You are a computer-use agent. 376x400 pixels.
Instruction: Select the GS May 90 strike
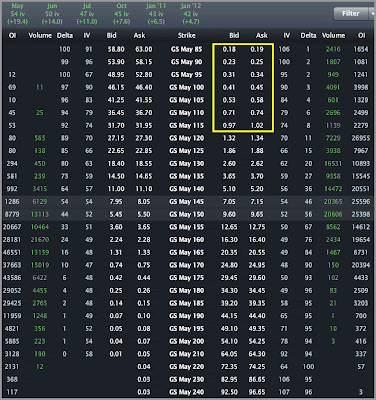(x=187, y=62)
